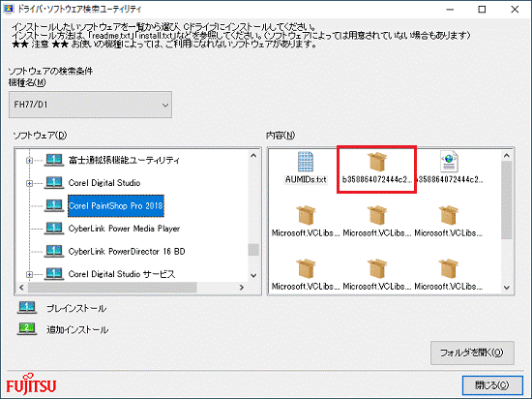Image resolution: width=532 pixels, height=399 pixels.
Task: Click the フォルダを開く(O) button
Action: coord(472,353)
